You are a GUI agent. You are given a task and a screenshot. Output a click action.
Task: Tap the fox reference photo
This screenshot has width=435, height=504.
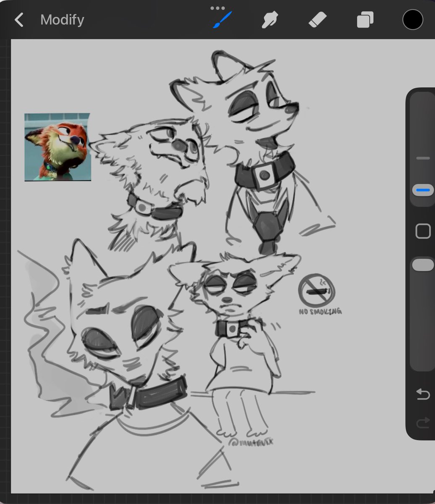pyautogui.click(x=58, y=147)
